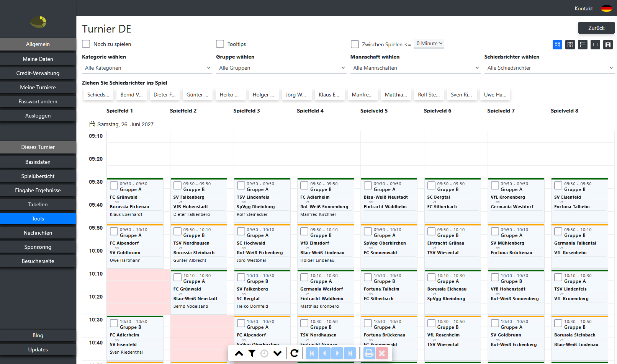This screenshot has height=364, width=617.
Task: Select the single-box layout view icon
Action: 595,45
